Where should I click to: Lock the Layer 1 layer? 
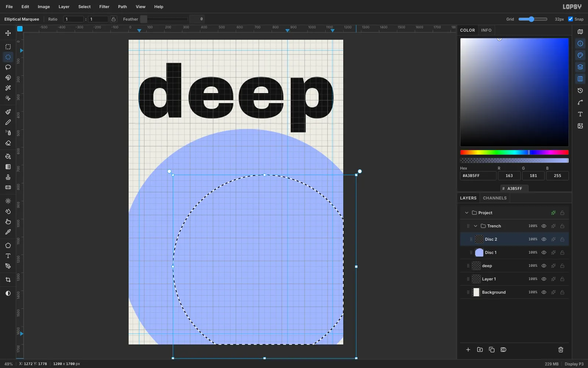click(x=562, y=279)
